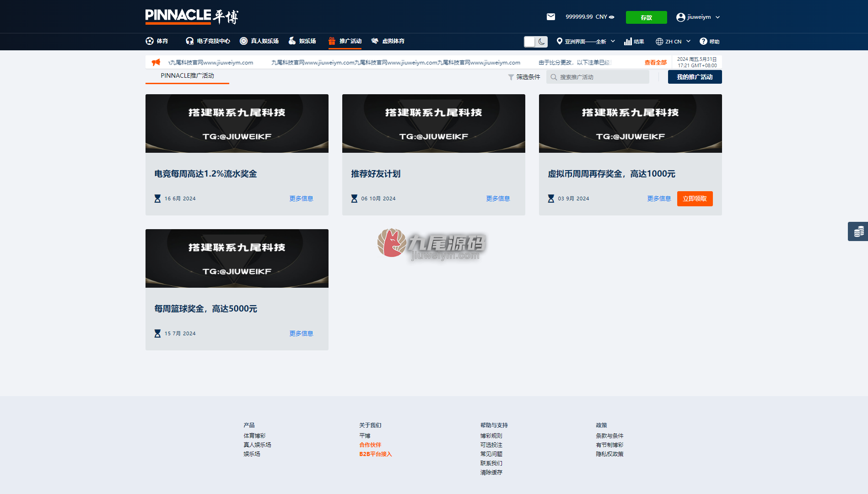Image resolution: width=868 pixels, height=494 pixels.
Task: Open the floating coin stack icon
Action: pyautogui.click(x=858, y=231)
